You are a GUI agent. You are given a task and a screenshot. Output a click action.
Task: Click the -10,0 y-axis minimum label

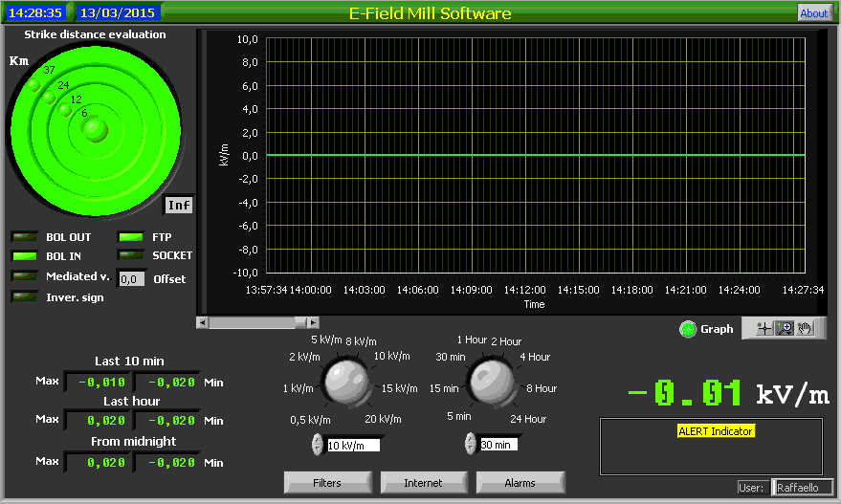245,273
